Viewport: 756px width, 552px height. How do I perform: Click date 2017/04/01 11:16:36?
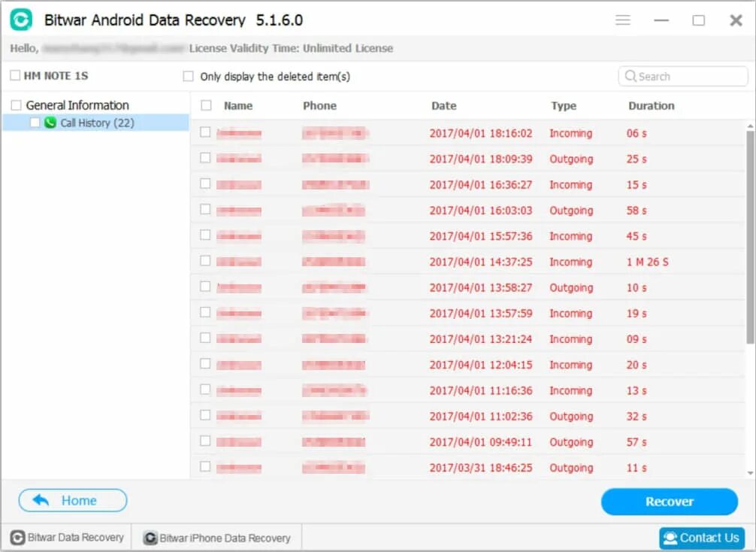(x=481, y=390)
